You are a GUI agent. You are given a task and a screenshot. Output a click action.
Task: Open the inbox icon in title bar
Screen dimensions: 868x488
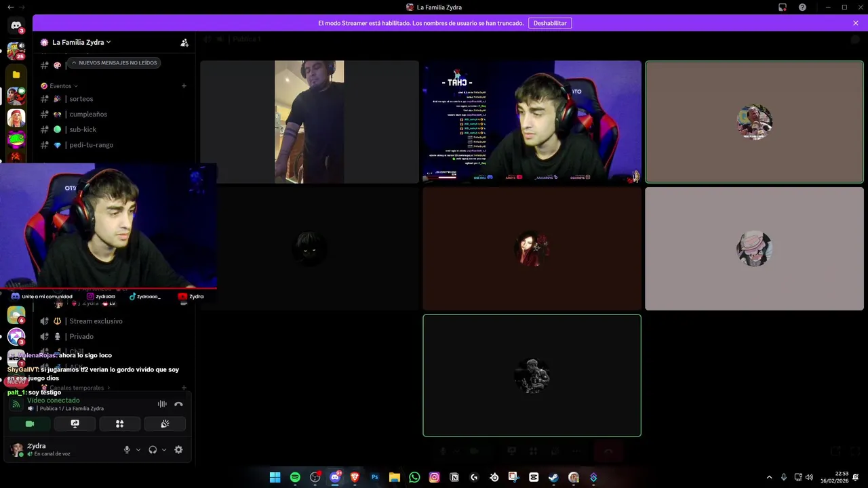coord(783,7)
